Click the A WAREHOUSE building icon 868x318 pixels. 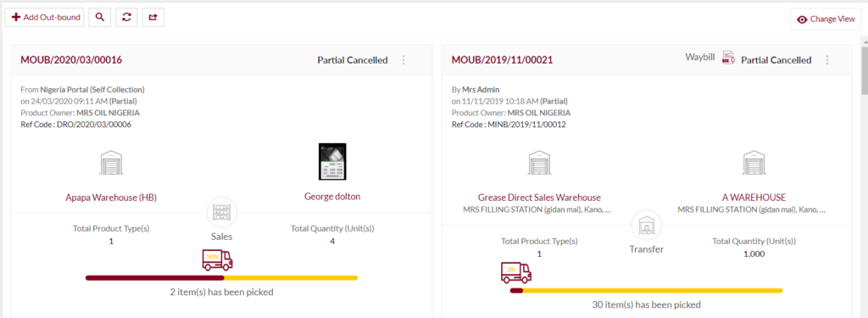click(754, 163)
